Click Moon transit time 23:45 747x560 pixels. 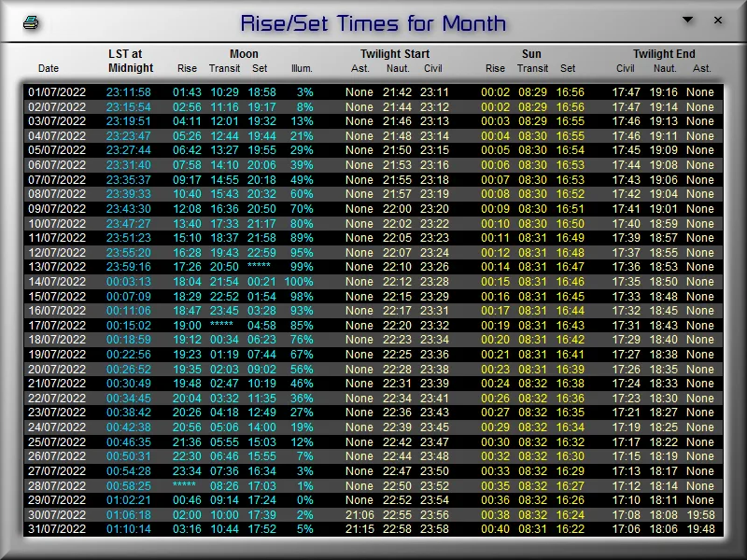click(x=224, y=311)
